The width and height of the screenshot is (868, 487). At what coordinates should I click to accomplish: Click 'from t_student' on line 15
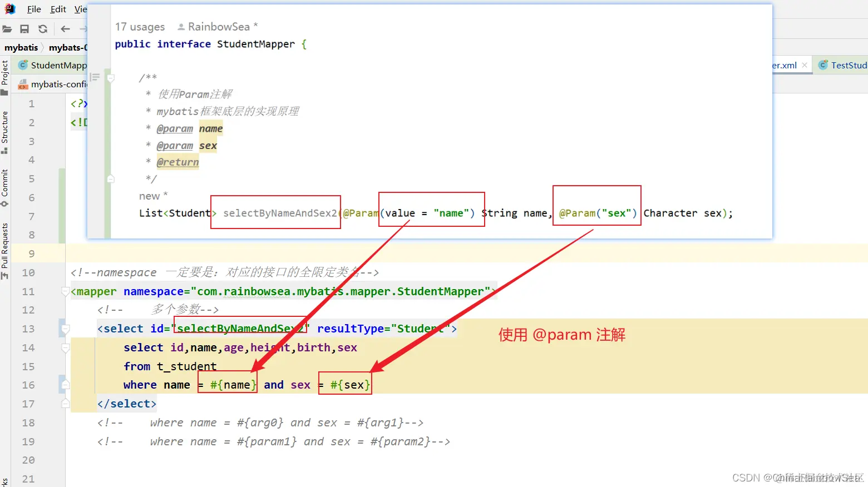coord(170,366)
